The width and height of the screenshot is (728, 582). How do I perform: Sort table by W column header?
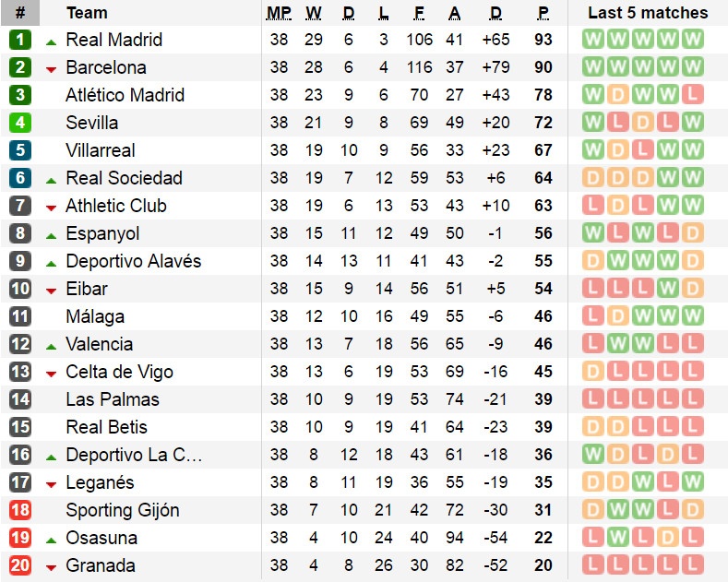click(x=314, y=13)
